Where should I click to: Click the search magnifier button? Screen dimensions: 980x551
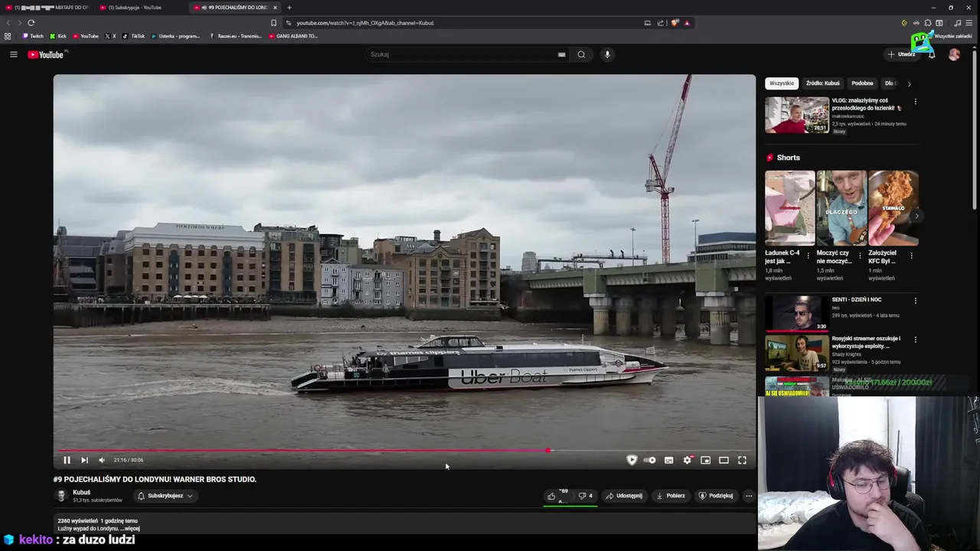pos(581,54)
